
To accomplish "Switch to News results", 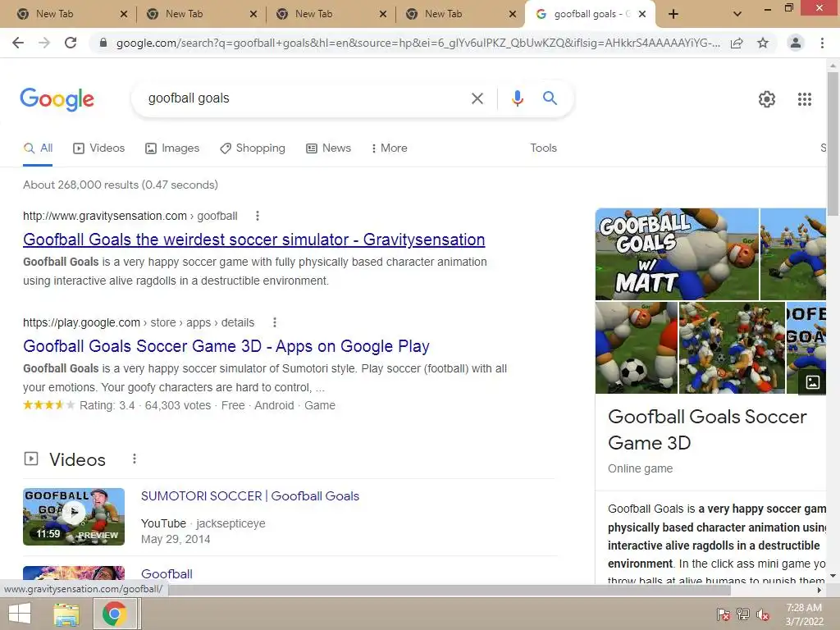I will click(328, 148).
